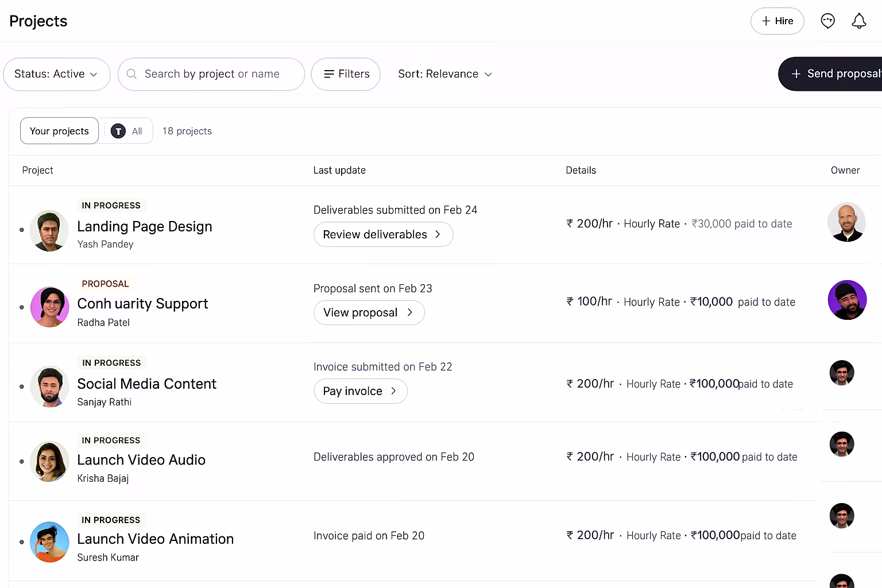The width and height of the screenshot is (882, 588).
Task: Switch to the Your projects tab
Action: (59, 131)
